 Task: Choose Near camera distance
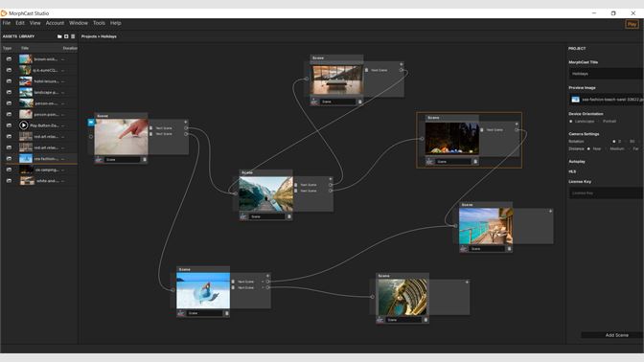point(588,149)
